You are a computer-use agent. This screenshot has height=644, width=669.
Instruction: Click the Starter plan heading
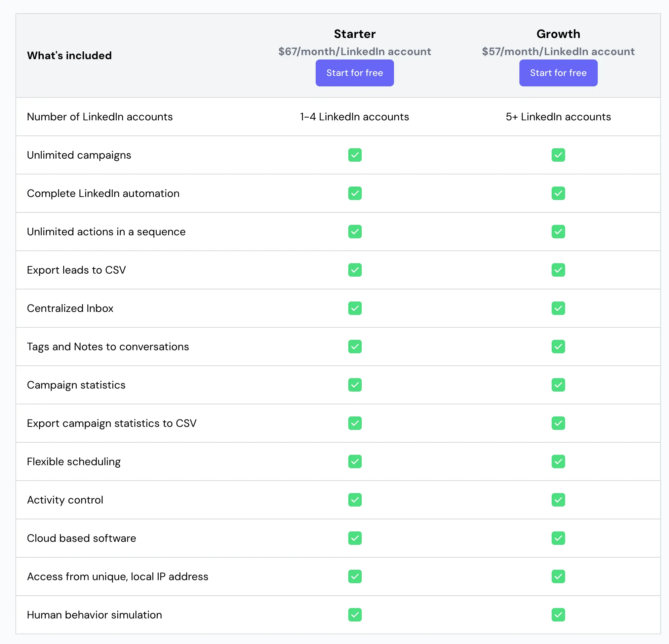pos(354,34)
